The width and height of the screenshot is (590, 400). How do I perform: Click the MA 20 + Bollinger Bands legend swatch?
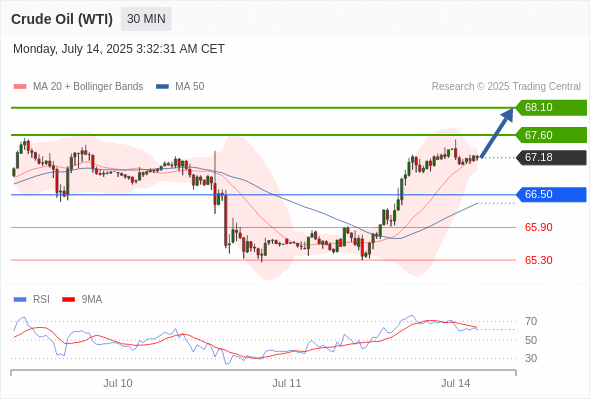coord(20,87)
